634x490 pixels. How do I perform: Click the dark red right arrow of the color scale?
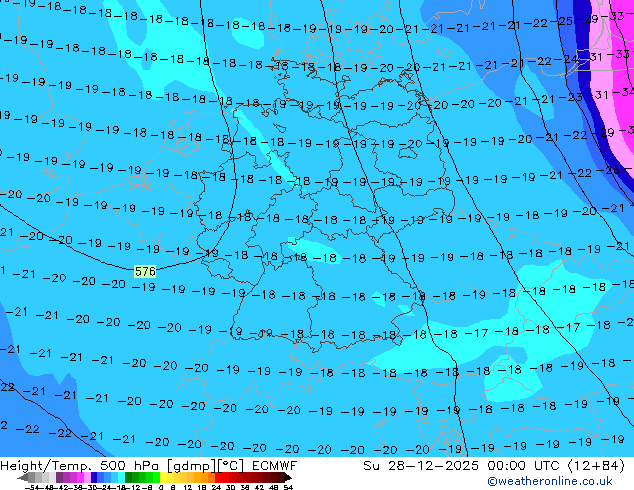pyautogui.click(x=288, y=477)
